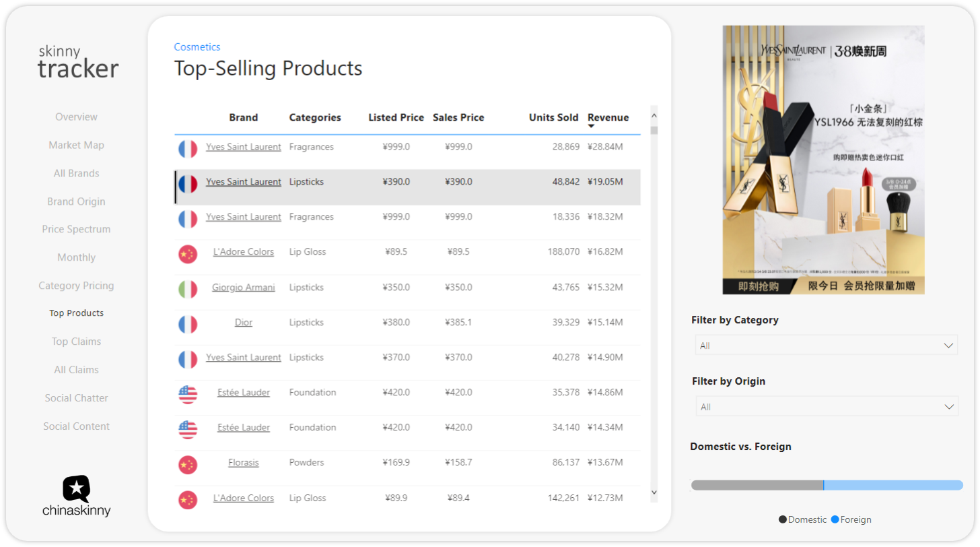The image size is (980, 547).
Task: Click the US flag in the ¥14.34M row
Action: [188, 430]
